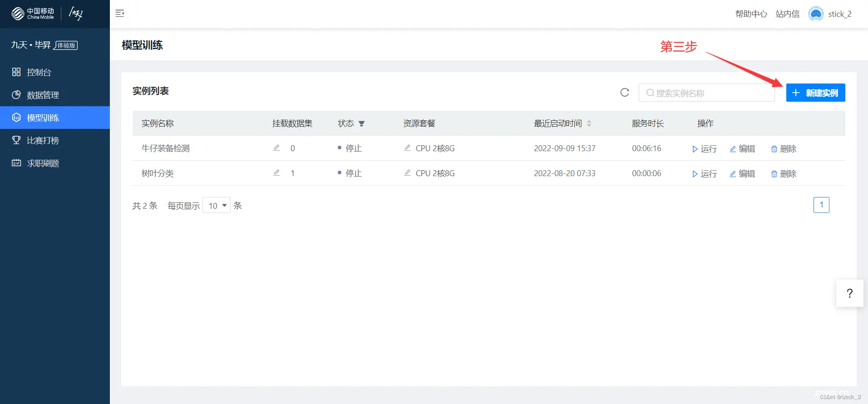Image resolution: width=868 pixels, height=404 pixels.
Task: Click the 停止 status of 树叶分类
Action: [x=350, y=173]
